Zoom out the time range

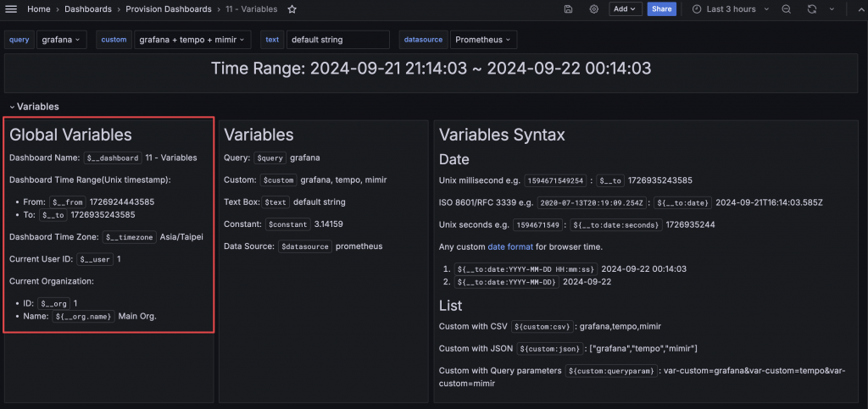pos(787,9)
